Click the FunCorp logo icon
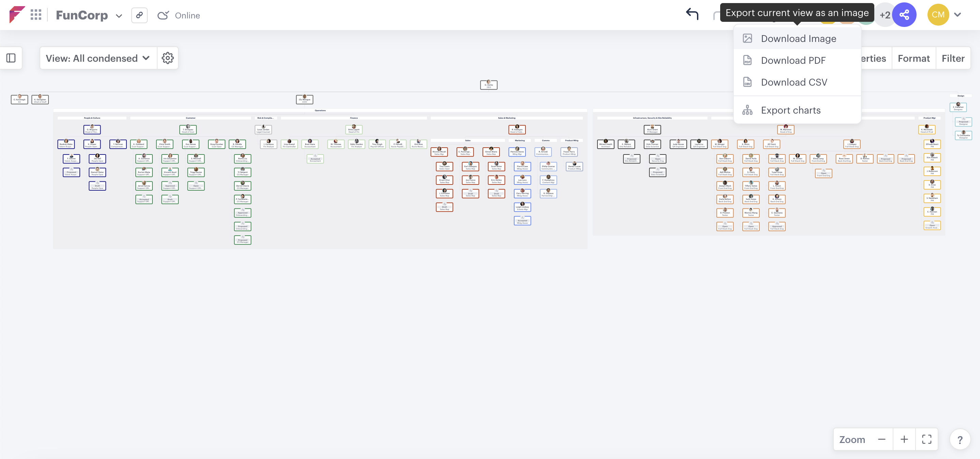 coord(17,14)
